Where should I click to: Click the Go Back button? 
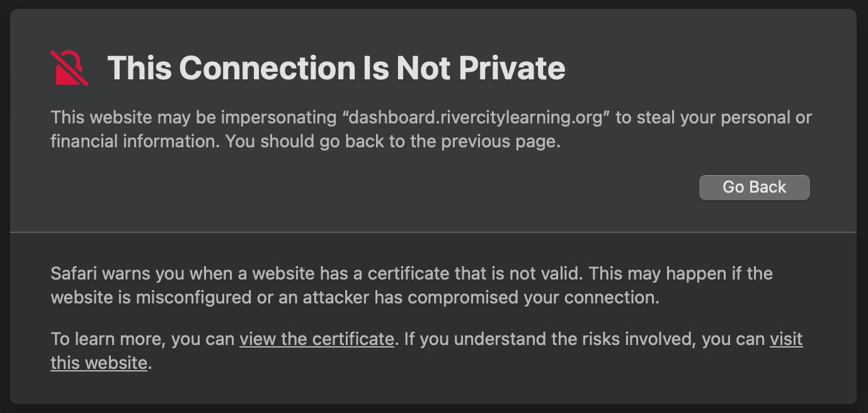tap(754, 187)
